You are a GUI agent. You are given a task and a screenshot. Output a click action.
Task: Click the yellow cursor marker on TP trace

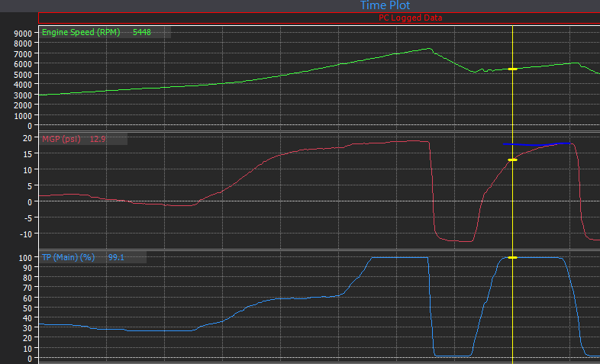[512, 258]
